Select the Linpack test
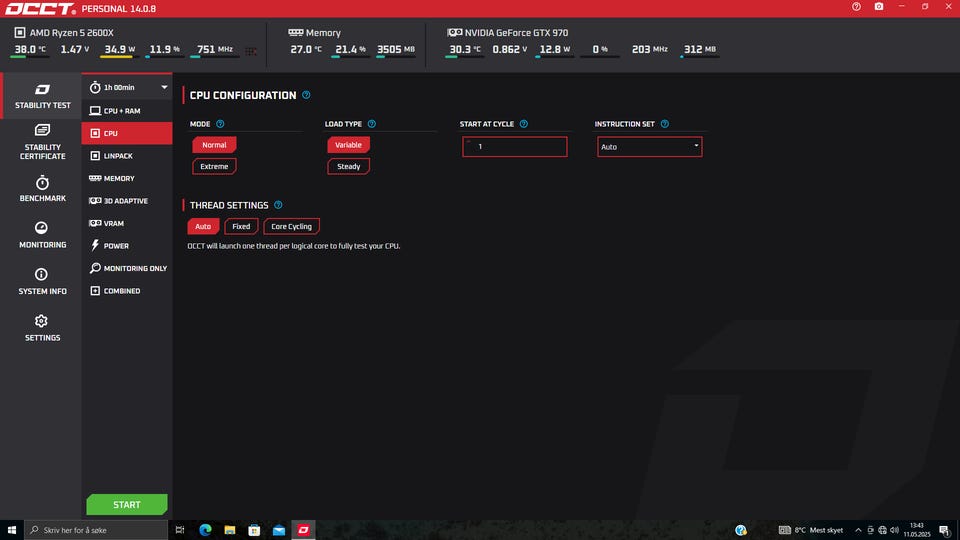The image size is (960, 540). click(x=127, y=156)
